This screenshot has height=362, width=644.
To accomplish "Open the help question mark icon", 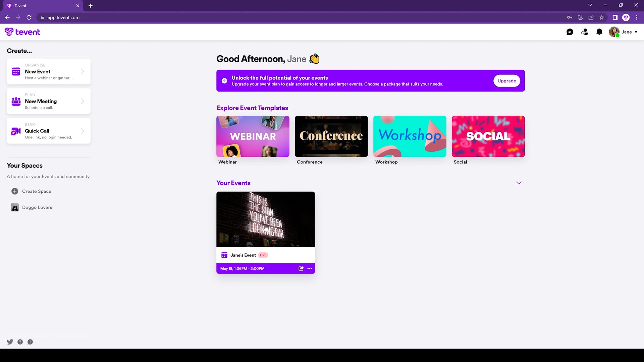I will click(20, 342).
